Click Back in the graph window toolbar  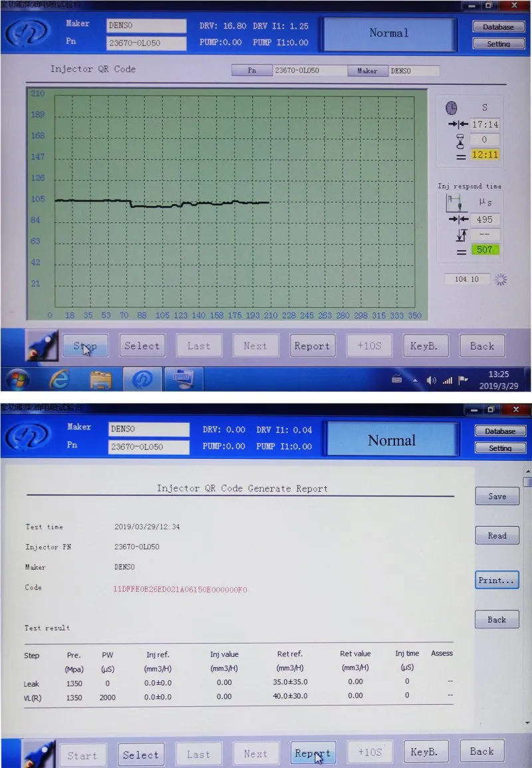click(x=483, y=346)
